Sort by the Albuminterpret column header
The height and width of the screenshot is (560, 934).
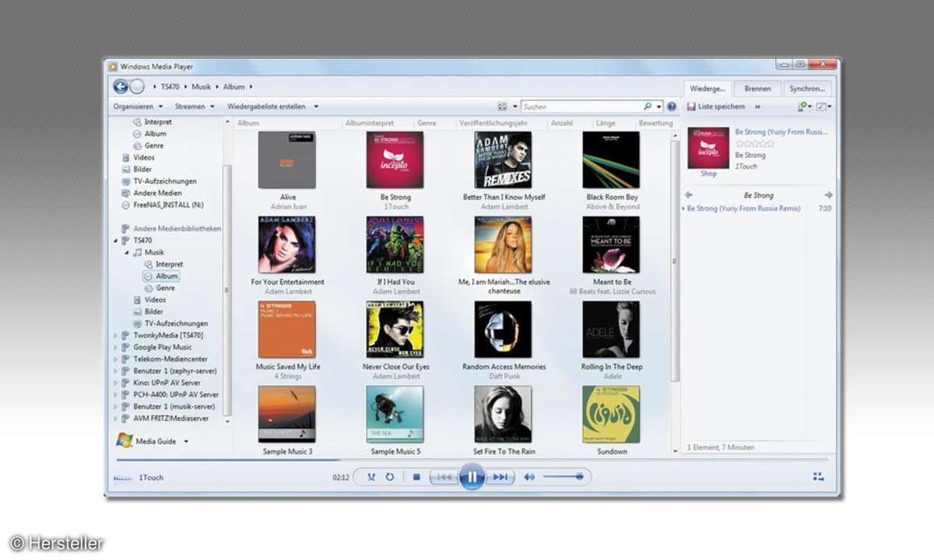tap(370, 123)
